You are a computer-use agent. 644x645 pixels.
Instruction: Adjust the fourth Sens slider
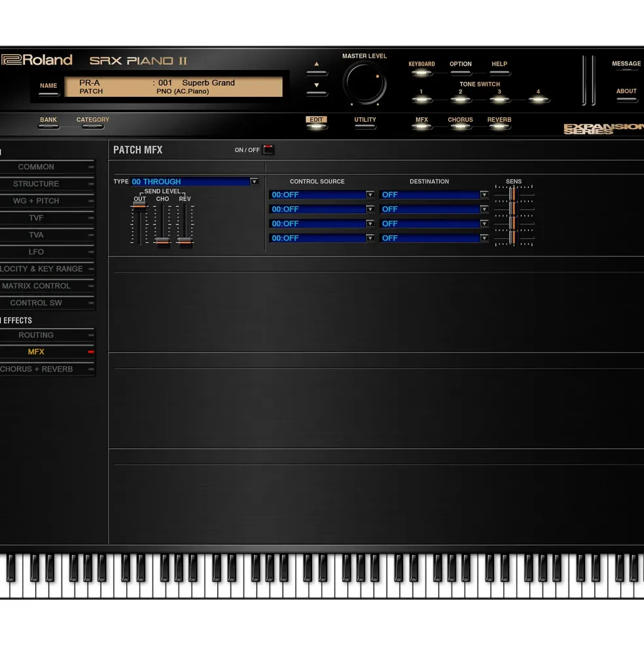point(512,238)
